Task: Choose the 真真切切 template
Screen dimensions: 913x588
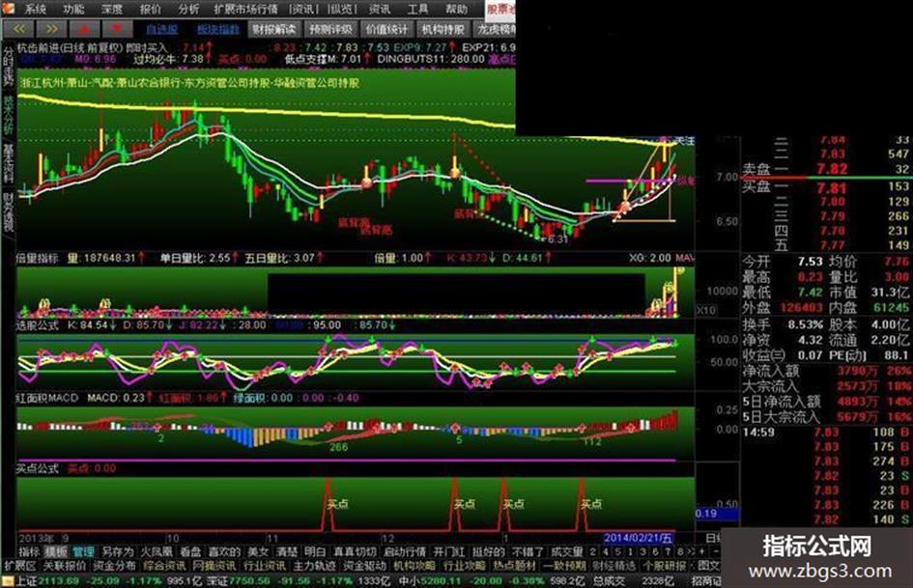Action: coord(354,551)
